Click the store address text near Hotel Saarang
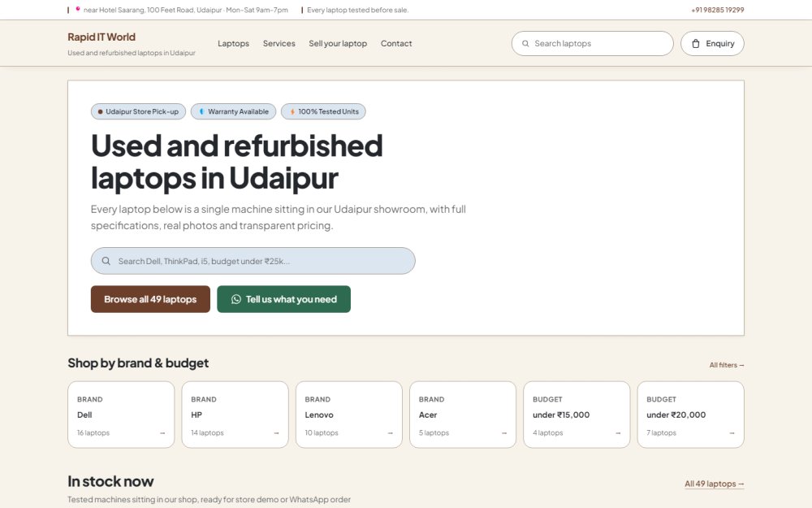 (185, 10)
